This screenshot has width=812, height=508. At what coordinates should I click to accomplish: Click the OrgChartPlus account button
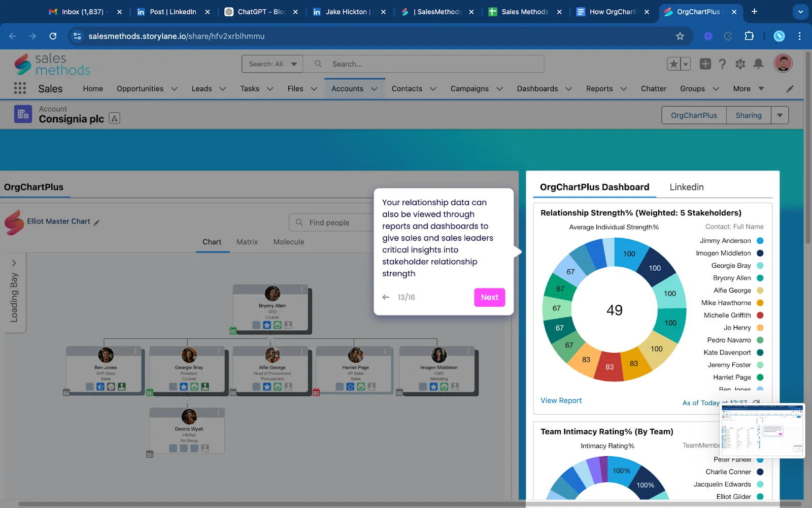pos(694,115)
